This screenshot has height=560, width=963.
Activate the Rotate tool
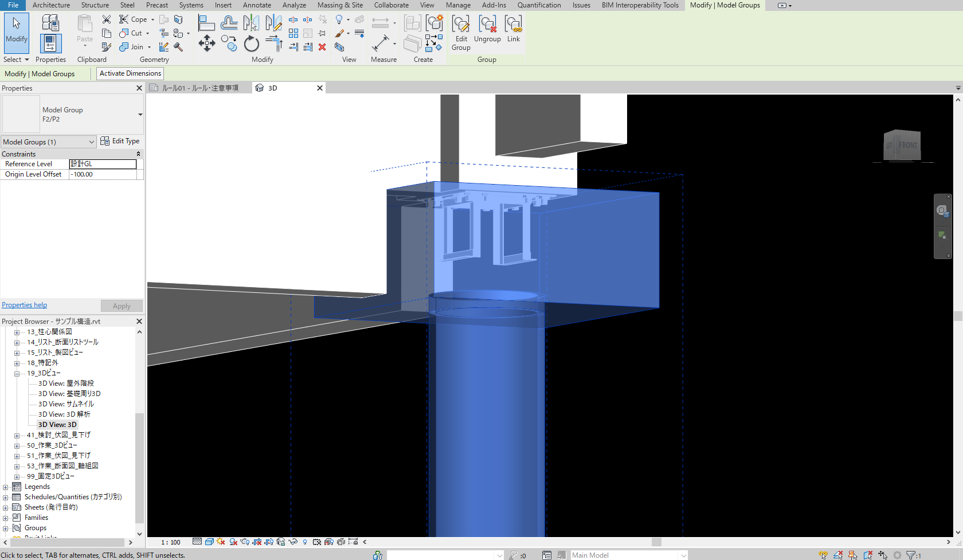point(250,43)
